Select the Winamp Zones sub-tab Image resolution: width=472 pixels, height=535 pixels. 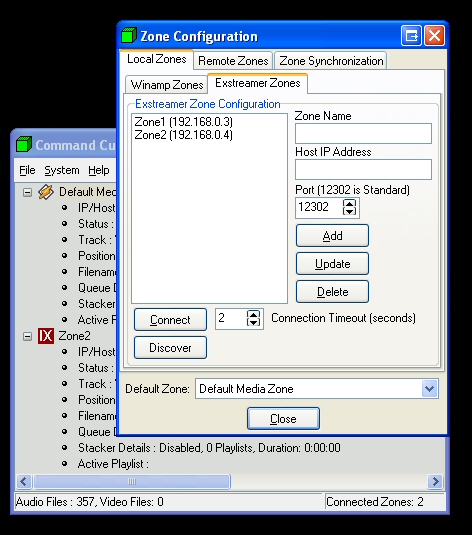coord(167,85)
